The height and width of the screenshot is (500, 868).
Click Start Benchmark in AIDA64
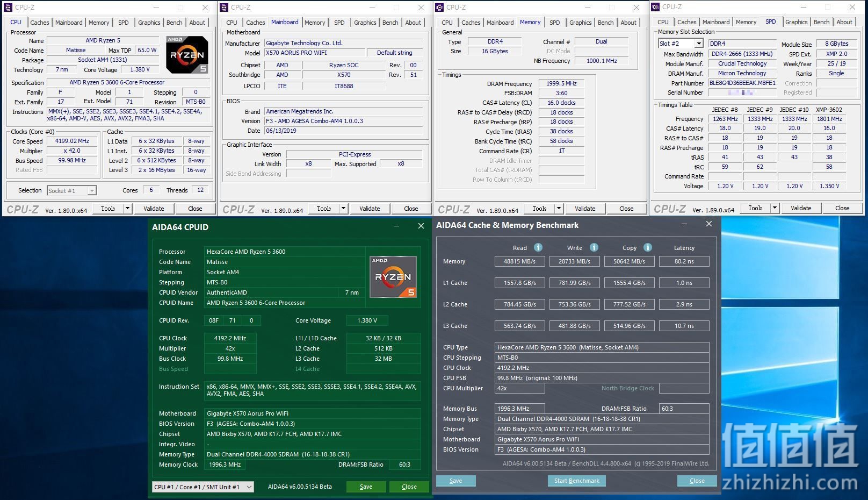[577, 481]
